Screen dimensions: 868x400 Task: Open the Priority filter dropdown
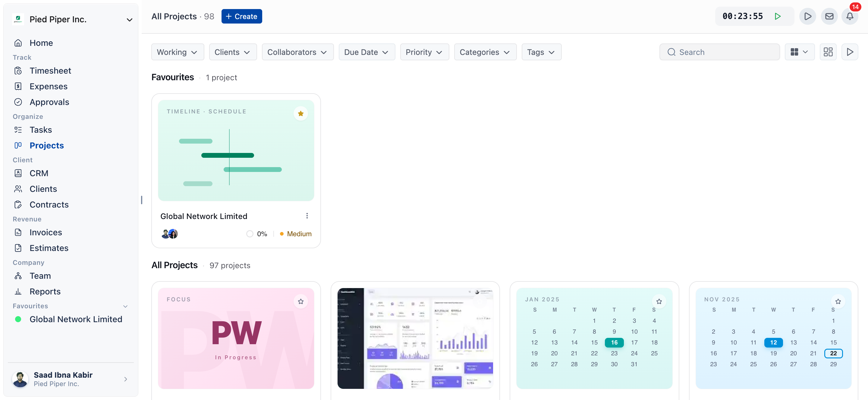pos(424,52)
